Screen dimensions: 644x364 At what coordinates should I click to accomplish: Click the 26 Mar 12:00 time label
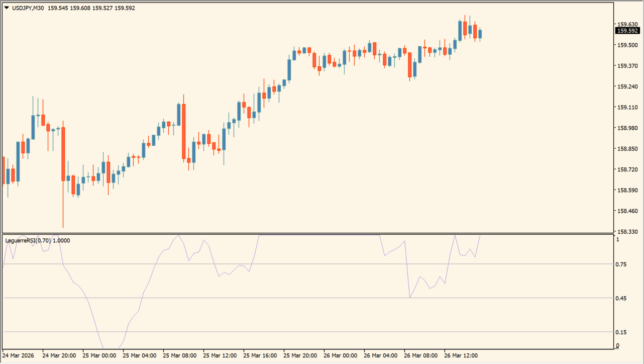click(x=460, y=355)
